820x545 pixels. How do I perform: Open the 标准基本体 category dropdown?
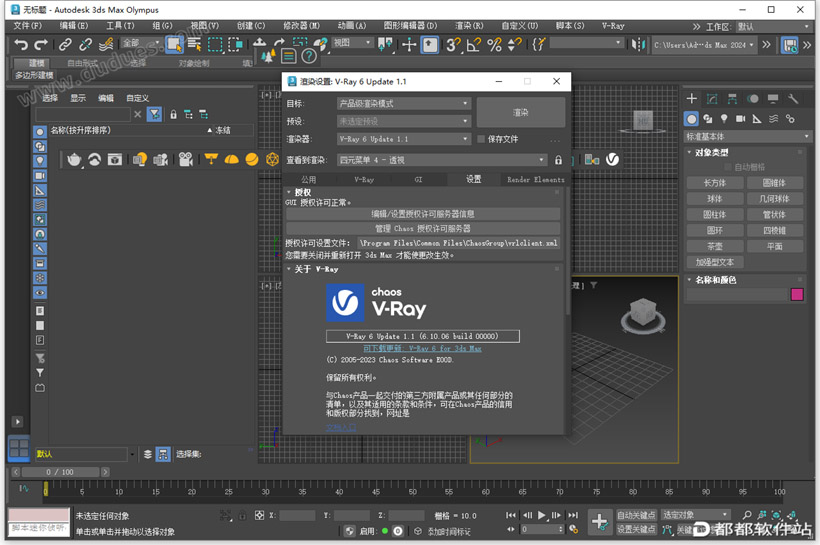(x=747, y=137)
